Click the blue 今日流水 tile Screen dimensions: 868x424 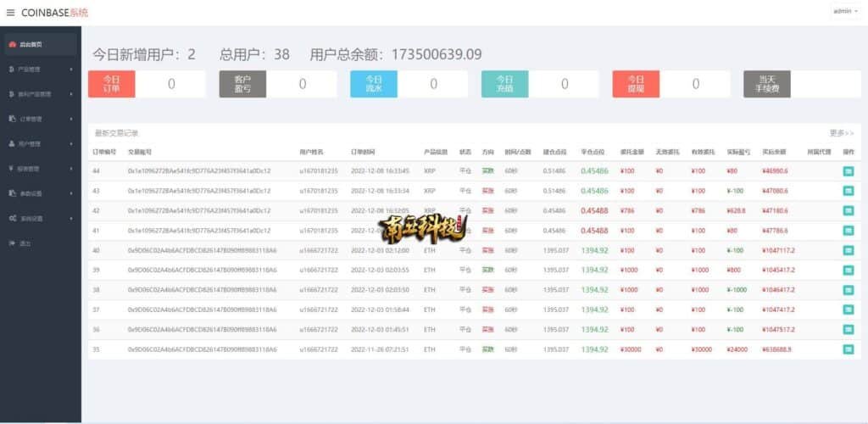(x=374, y=84)
